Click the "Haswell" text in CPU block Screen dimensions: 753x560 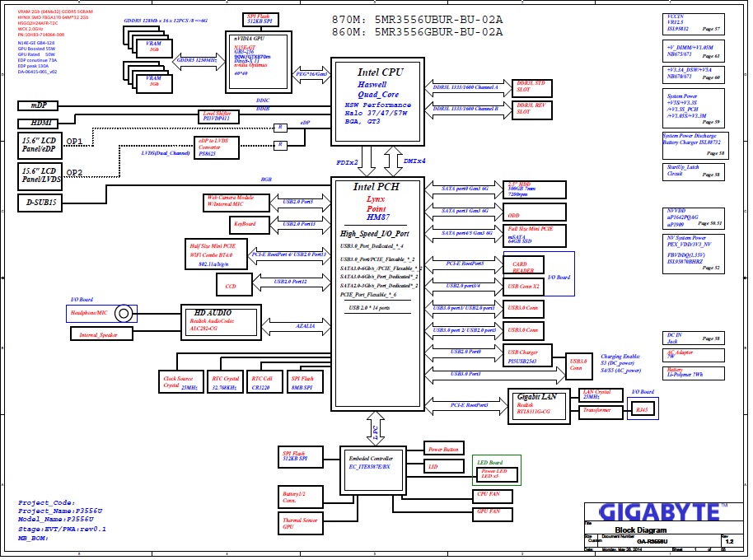tap(372, 85)
